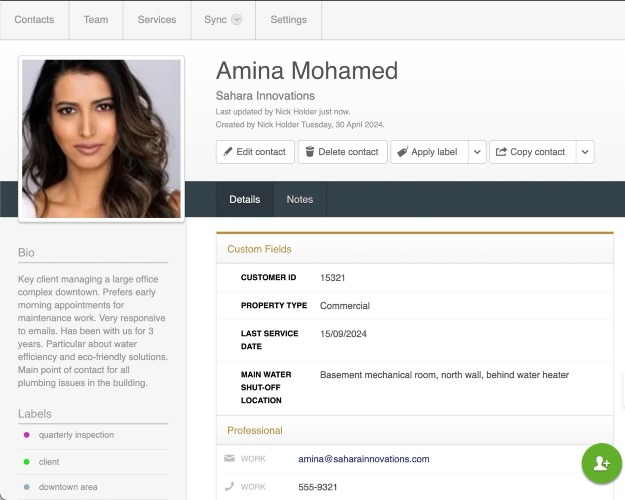625x500 pixels.
Task: Click the amina@saharainnovations.com email link
Action: (364, 459)
